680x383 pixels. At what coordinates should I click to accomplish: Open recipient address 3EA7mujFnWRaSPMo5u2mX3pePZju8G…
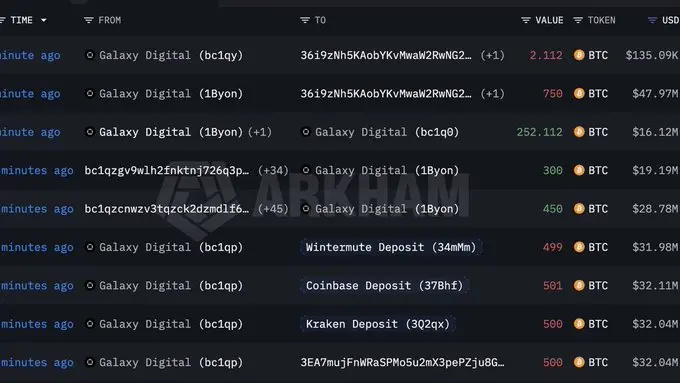(x=402, y=362)
